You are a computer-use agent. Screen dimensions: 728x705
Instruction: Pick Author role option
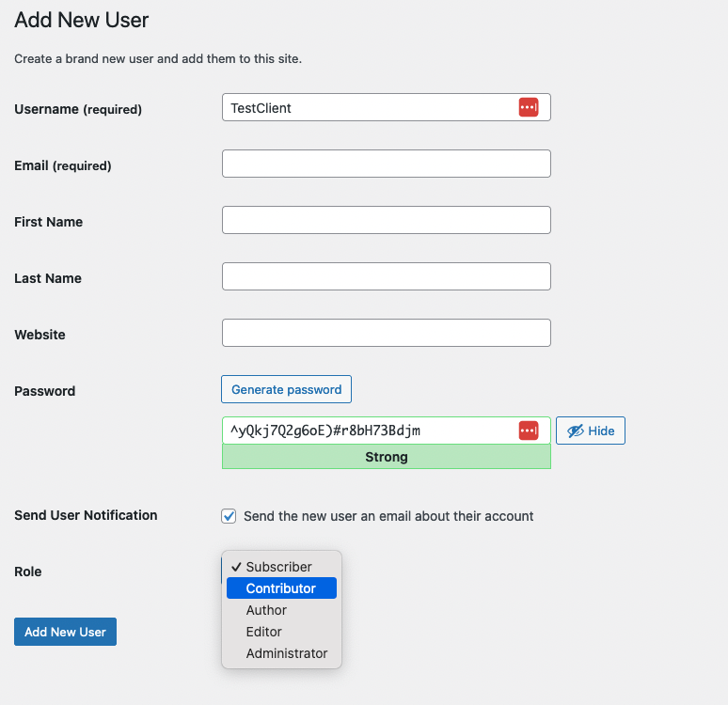281,610
